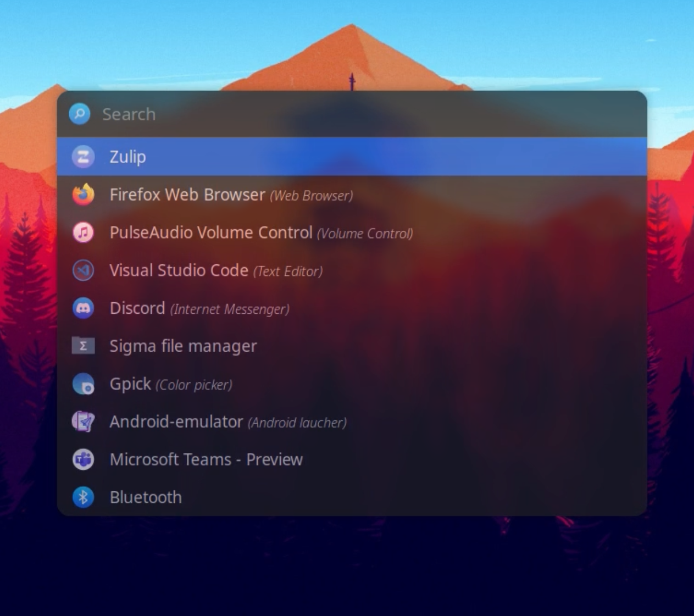
Task: Click the Microsoft Teams icon
Action: 83,459
